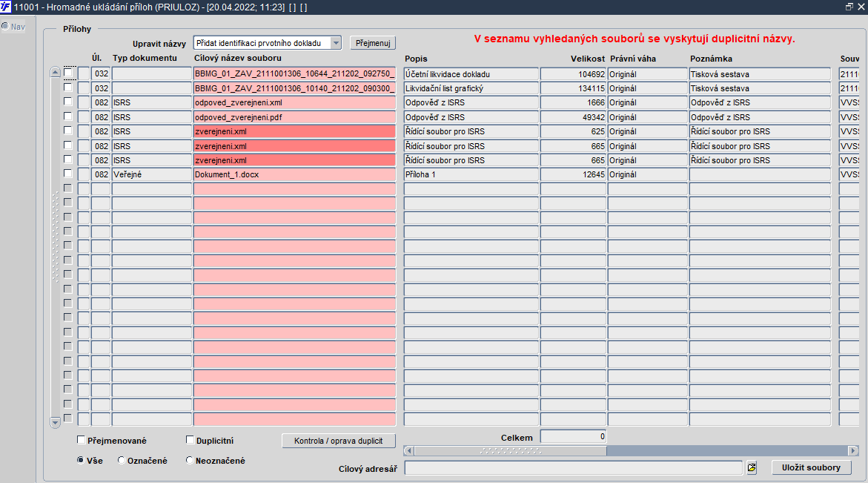This screenshot has height=483, width=868.
Task: Click the Příloha 1 description cell
Action: point(471,174)
